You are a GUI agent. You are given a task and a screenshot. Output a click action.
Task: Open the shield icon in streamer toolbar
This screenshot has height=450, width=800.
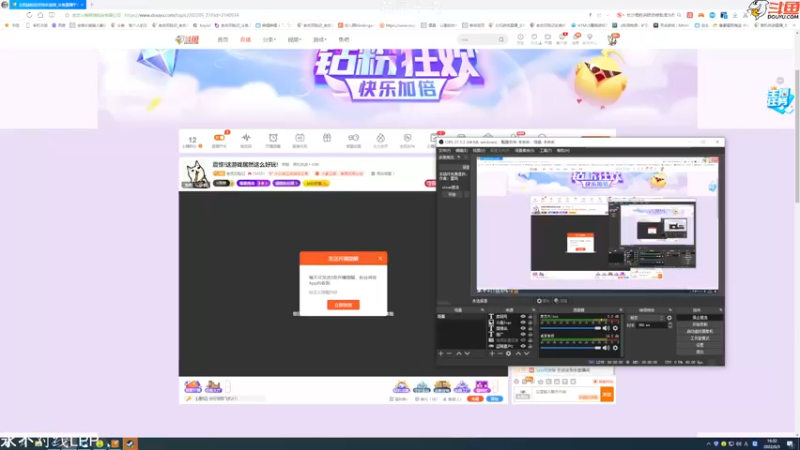pyautogui.click(x=407, y=138)
